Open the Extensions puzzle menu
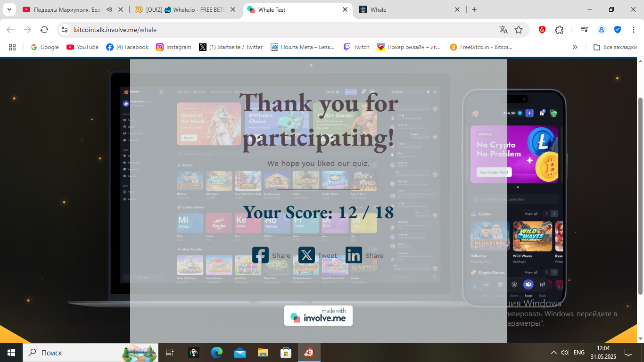This screenshot has height=362, width=644. [x=559, y=30]
